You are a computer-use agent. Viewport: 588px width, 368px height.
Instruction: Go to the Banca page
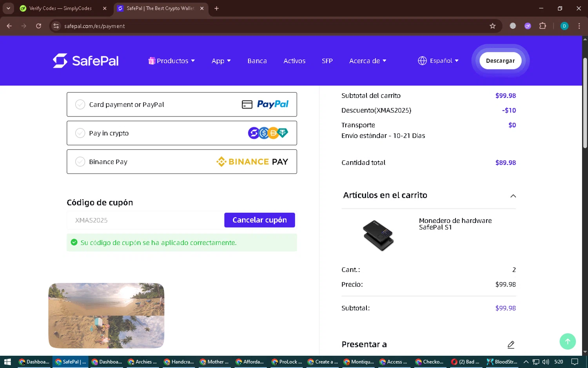point(257,61)
